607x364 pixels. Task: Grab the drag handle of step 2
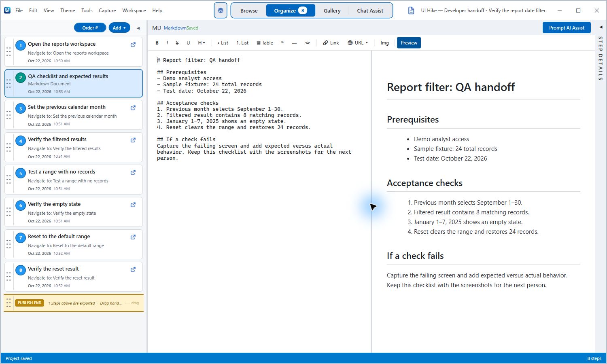tap(8, 84)
